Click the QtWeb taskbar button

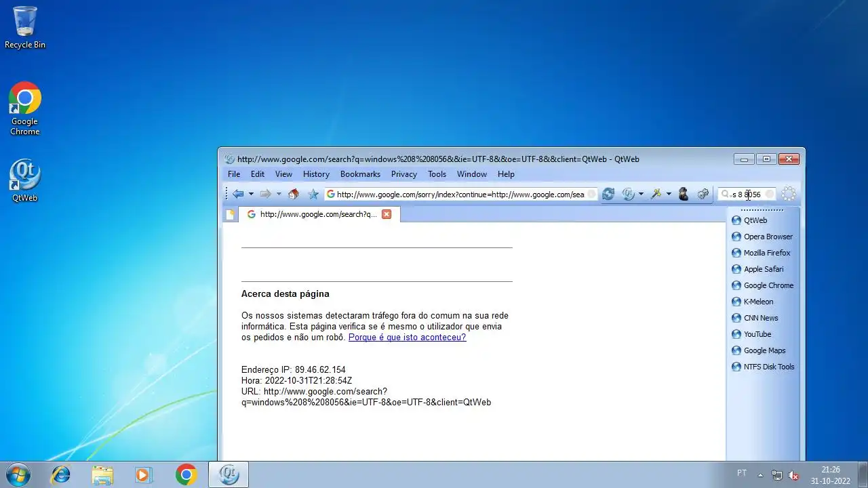[229, 474]
